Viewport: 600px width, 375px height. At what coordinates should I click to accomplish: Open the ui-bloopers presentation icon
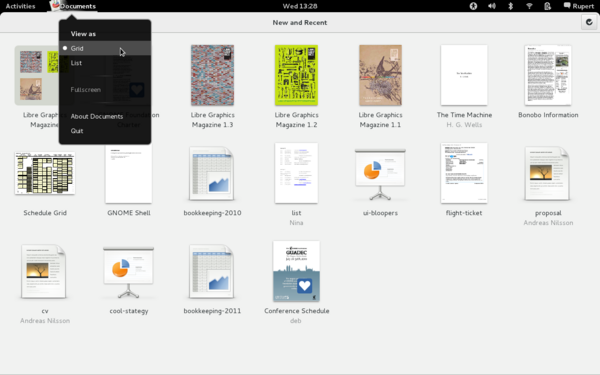click(380, 174)
